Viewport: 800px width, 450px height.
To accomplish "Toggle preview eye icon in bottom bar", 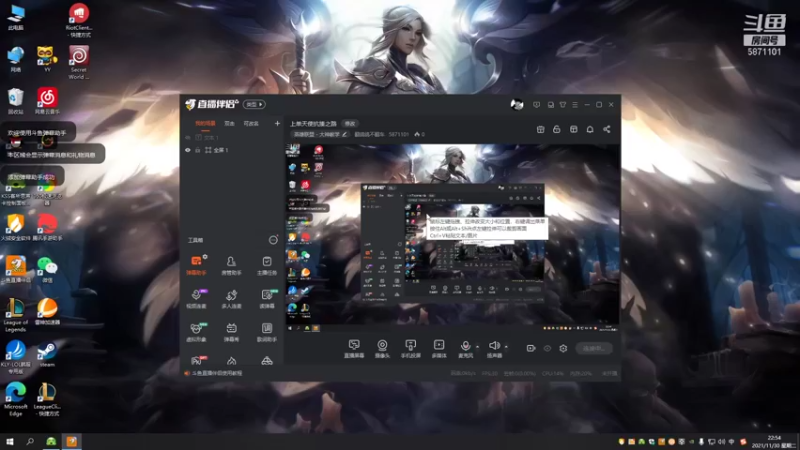I will click(x=547, y=348).
